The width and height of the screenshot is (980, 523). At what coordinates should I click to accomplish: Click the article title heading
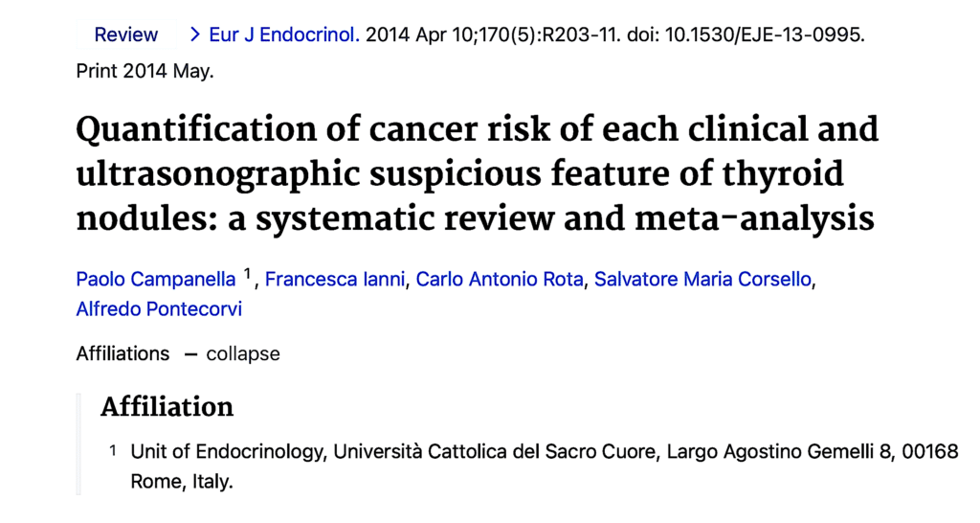coord(476,174)
